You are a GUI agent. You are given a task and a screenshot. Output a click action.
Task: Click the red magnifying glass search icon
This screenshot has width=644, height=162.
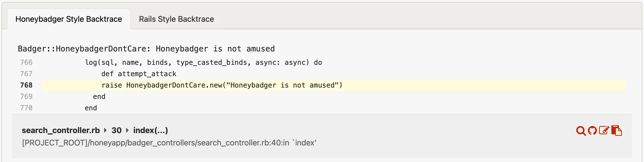click(x=581, y=131)
